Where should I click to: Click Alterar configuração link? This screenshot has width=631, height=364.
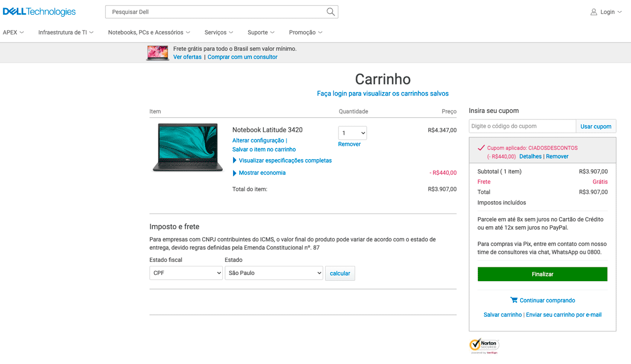tap(259, 140)
